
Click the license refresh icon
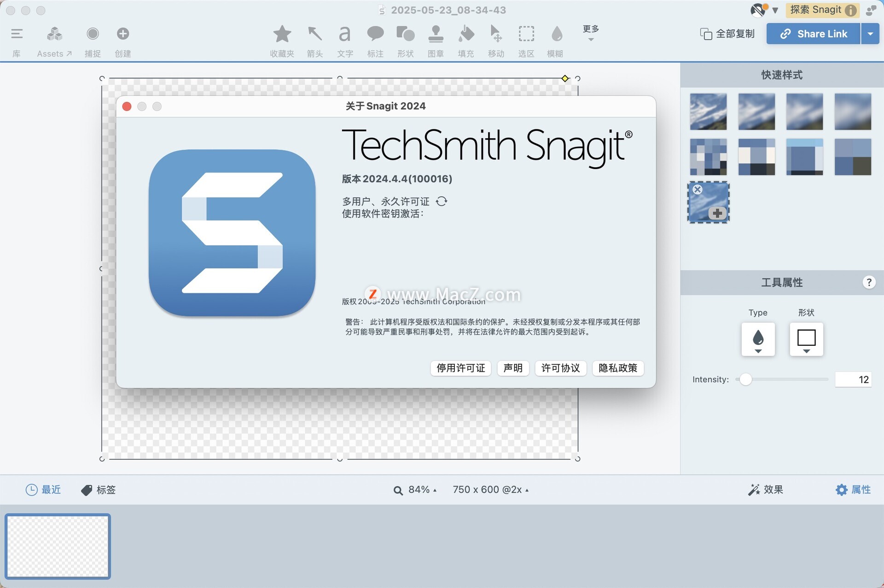click(x=442, y=201)
